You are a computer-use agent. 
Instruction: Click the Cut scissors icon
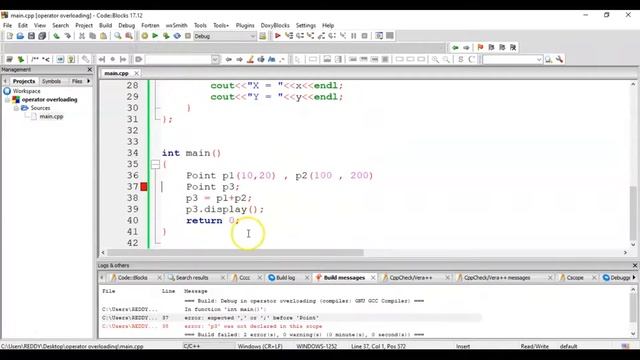click(82, 36)
